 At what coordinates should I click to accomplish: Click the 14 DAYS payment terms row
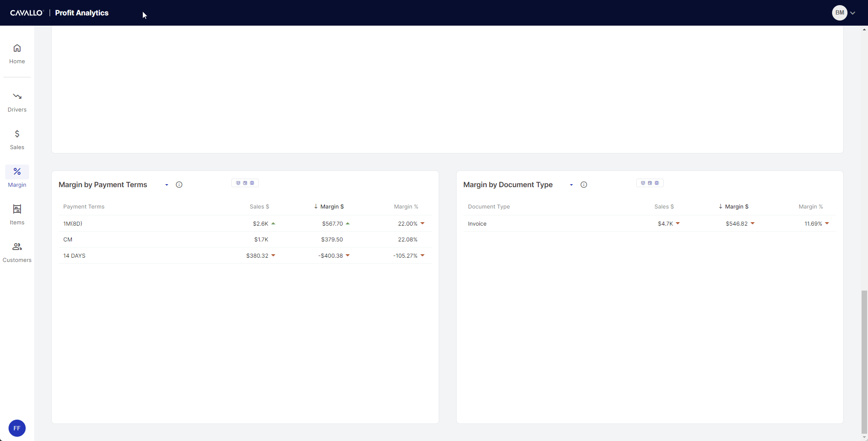[x=74, y=256]
